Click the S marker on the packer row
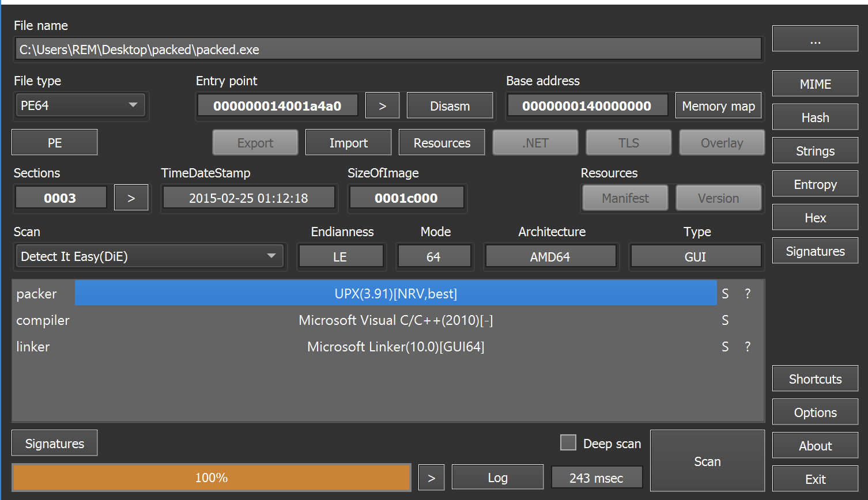The image size is (868, 500). 725,294
